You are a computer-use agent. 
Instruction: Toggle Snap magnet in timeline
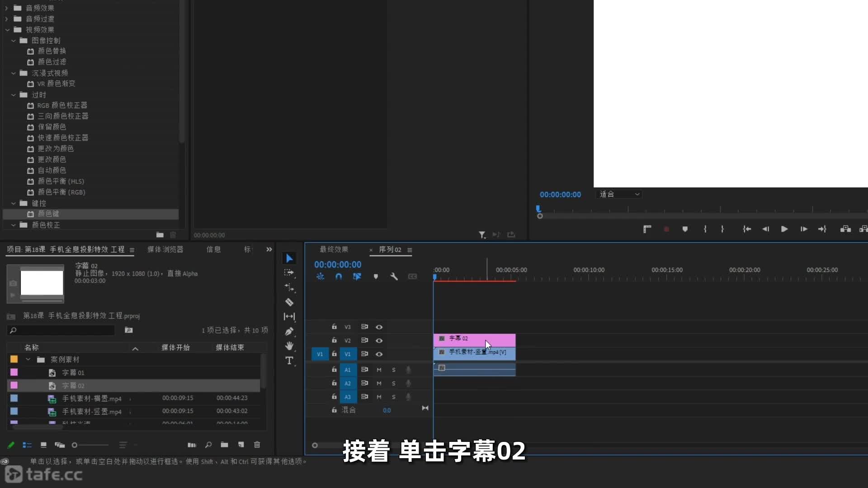(339, 276)
